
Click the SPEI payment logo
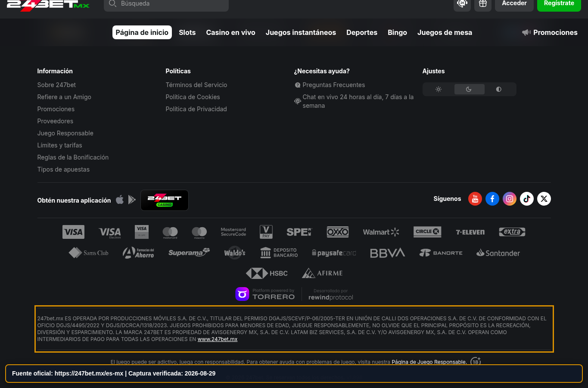click(299, 232)
